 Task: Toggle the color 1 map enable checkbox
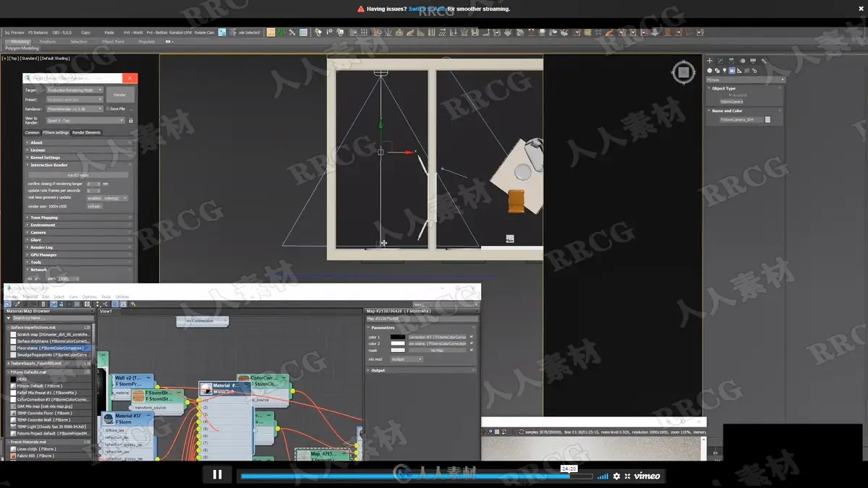(472, 337)
